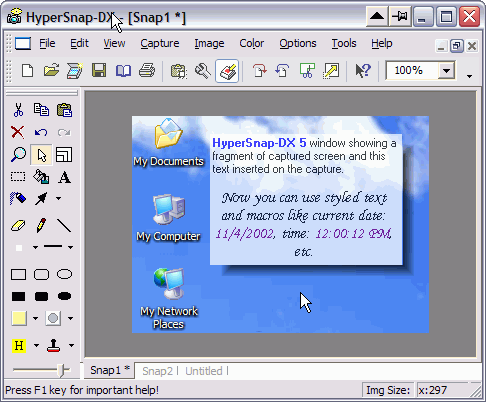
Task: Click the New document icon
Action: (27, 71)
